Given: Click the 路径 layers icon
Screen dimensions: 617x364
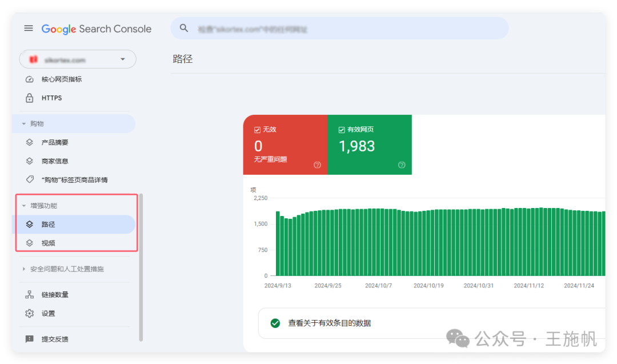Looking at the screenshot, I should pos(30,225).
